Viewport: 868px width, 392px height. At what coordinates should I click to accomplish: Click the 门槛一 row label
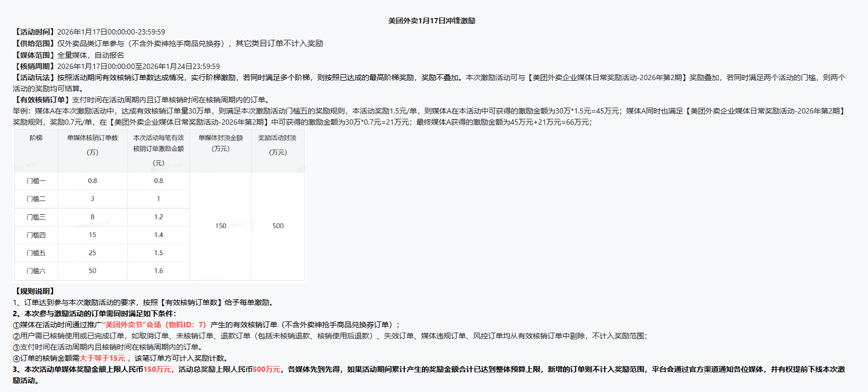(36, 181)
